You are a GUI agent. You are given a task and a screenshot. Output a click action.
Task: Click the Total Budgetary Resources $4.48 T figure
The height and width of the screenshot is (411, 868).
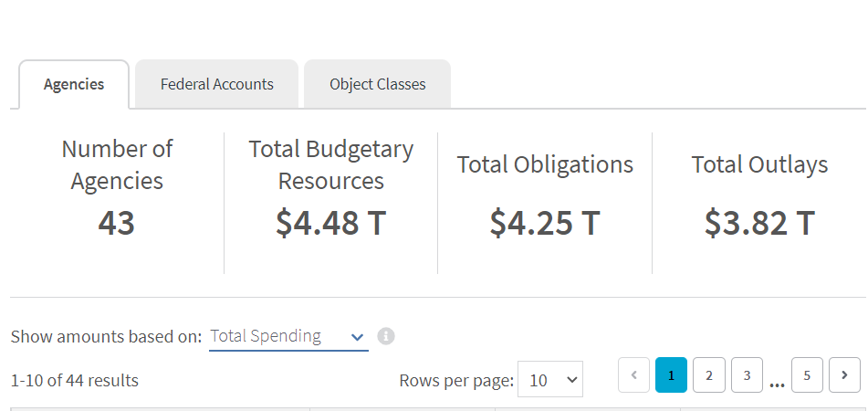pyautogui.click(x=331, y=223)
